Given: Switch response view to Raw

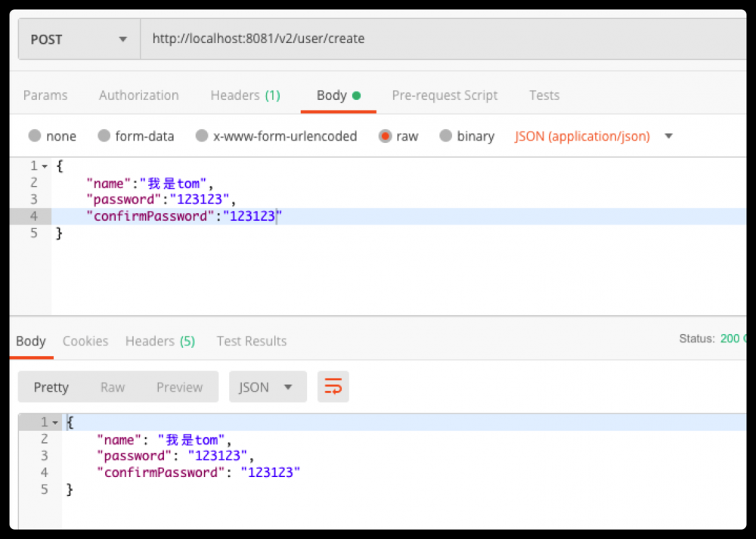Looking at the screenshot, I should pyautogui.click(x=113, y=387).
